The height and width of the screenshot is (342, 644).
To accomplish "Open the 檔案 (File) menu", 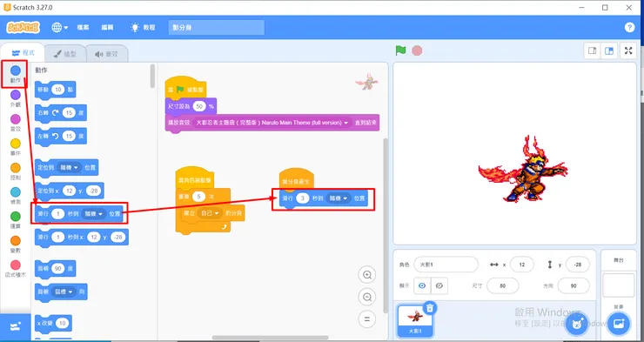I will [83, 28].
